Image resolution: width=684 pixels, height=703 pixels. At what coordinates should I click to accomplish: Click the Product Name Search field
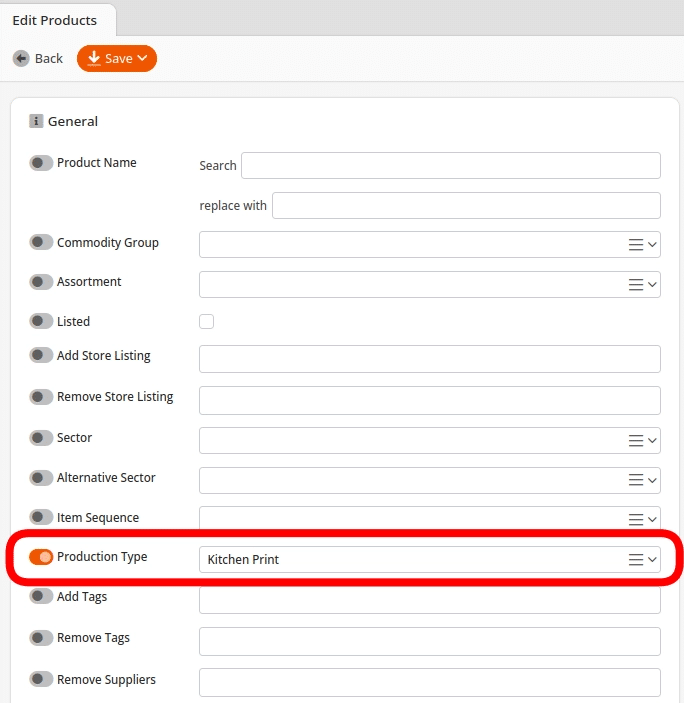click(450, 165)
